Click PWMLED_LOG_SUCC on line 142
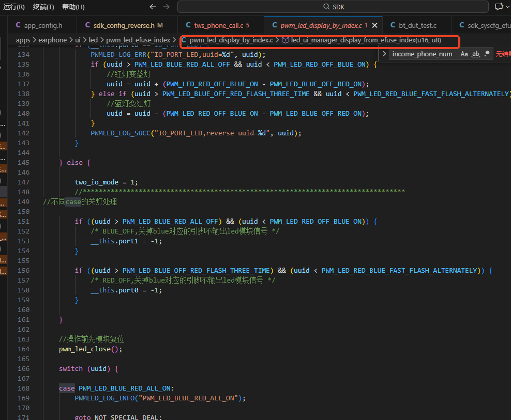 pos(121,133)
